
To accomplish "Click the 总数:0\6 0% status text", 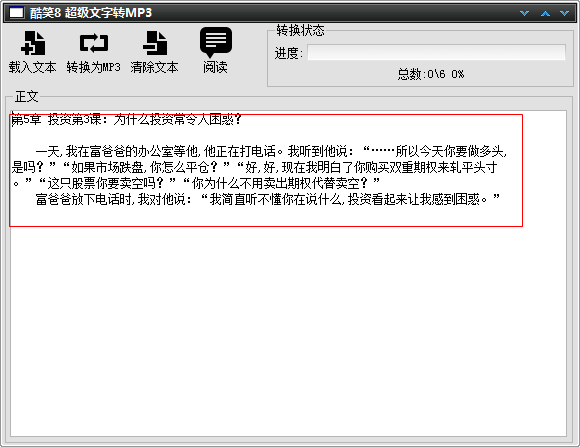I will point(431,74).
